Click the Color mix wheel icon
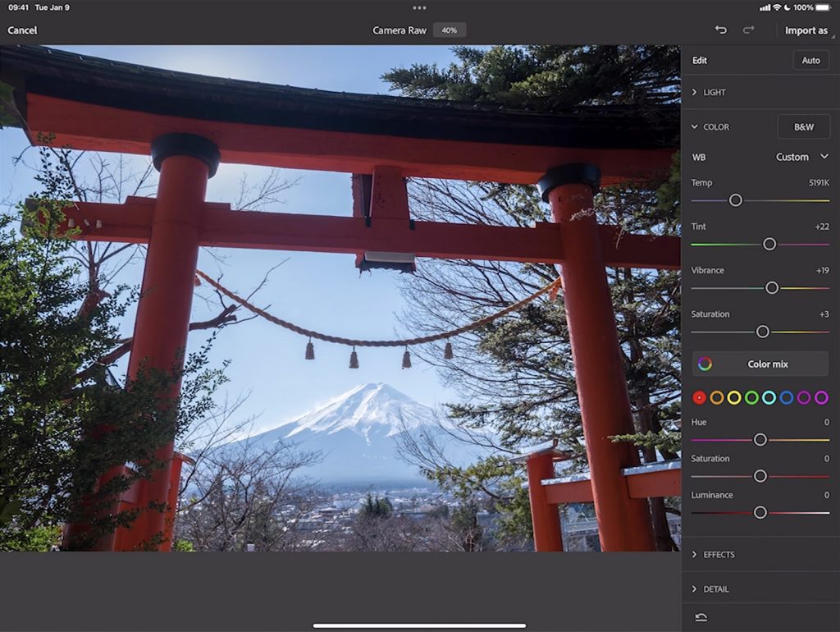 pyautogui.click(x=705, y=364)
